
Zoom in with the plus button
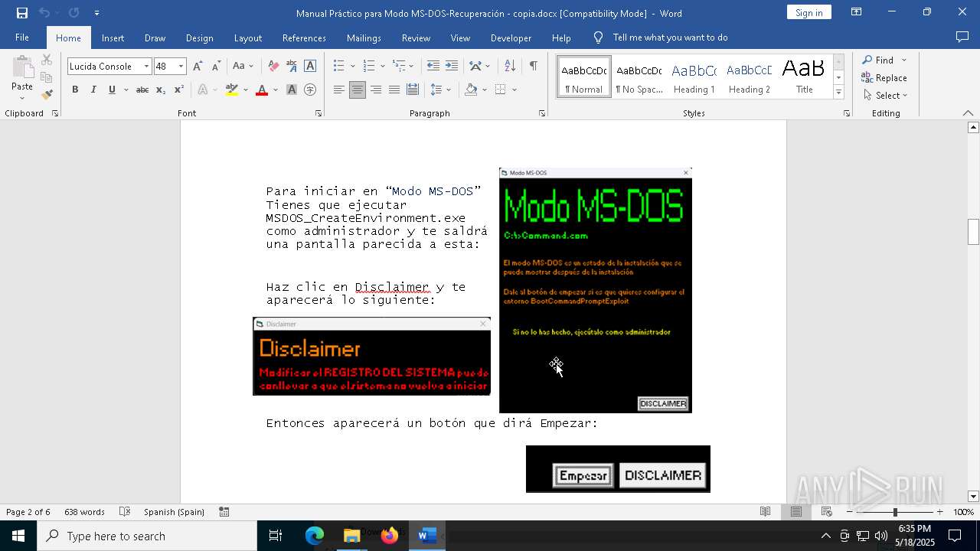pyautogui.click(x=940, y=512)
